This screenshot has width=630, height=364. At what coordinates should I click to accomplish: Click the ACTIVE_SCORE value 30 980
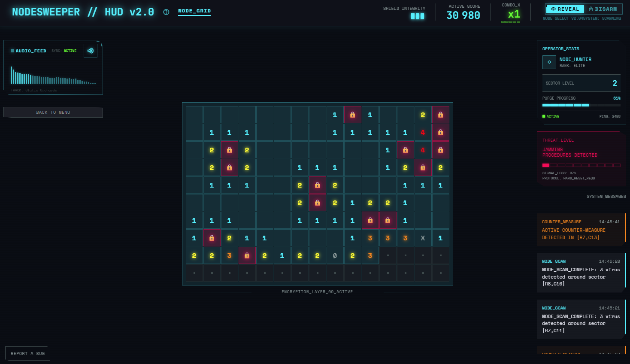(x=463, y=15)
